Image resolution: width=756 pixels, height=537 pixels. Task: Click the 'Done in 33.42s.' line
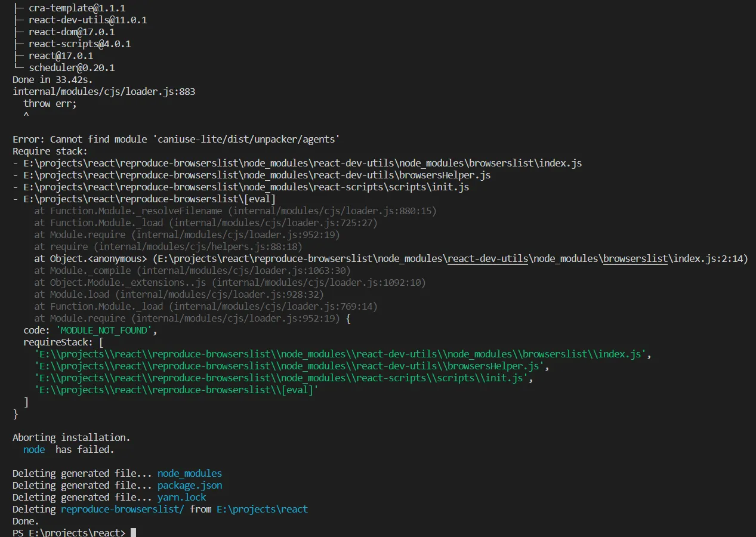coord(53,79)
